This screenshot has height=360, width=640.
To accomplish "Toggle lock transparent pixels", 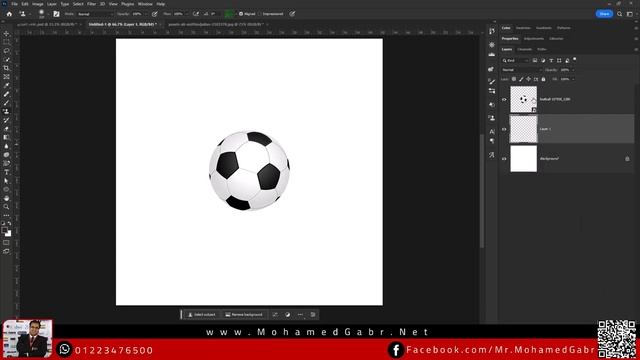I will [x=514, y=79].
